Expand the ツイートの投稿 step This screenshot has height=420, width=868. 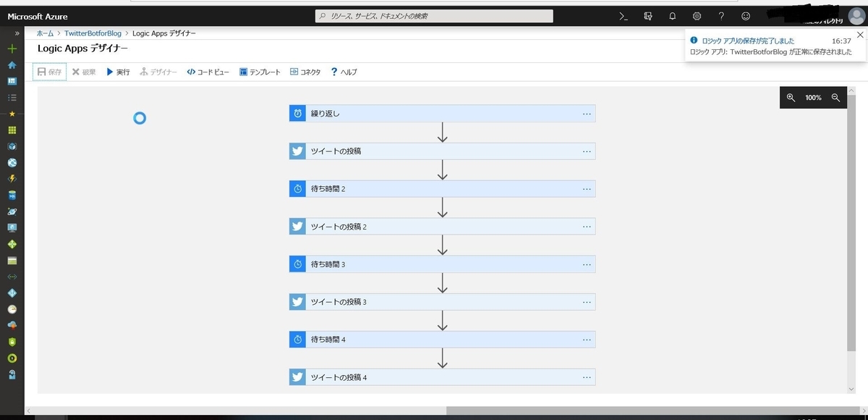click(442, 151)
